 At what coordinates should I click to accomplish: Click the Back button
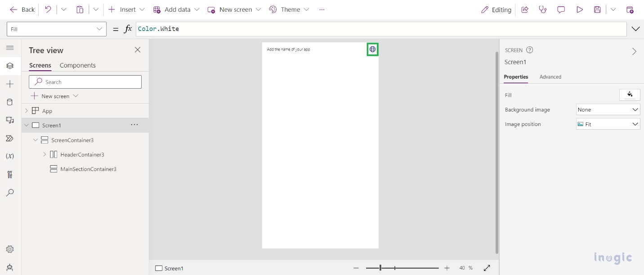[x=21, y=9]
